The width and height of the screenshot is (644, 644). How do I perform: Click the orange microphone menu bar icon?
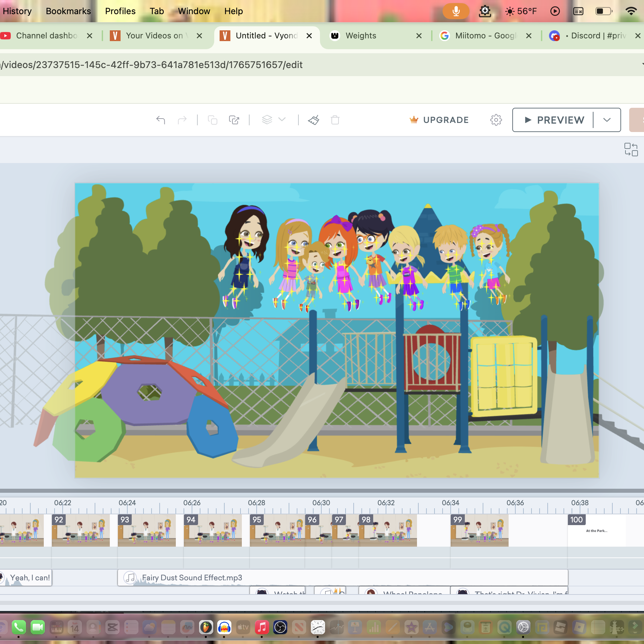[456, 11]
